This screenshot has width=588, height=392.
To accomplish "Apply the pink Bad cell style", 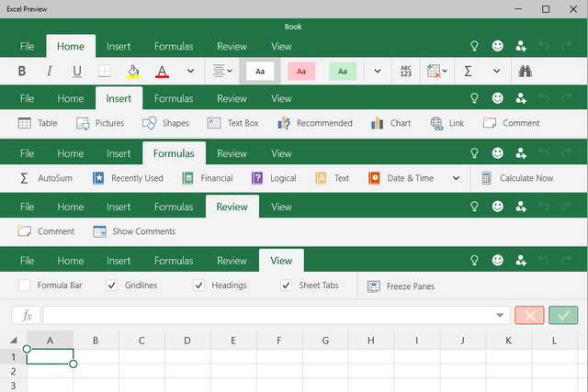I will (x=301, y=71).
